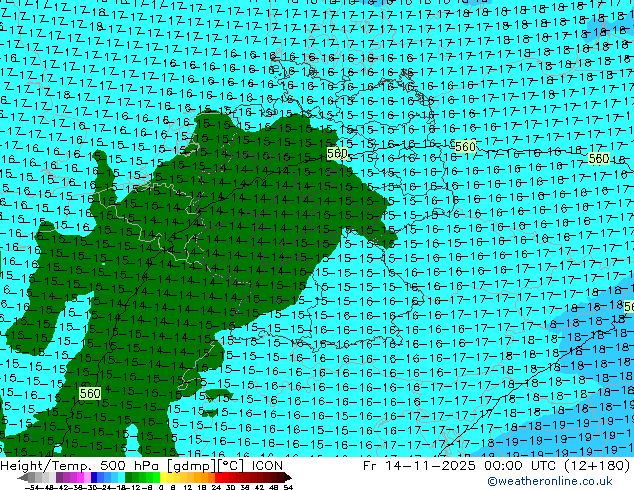This screenshot has width=634, height=490.
Task: Click the 560 contour label over the dark green area
Action: pos(337,154)
